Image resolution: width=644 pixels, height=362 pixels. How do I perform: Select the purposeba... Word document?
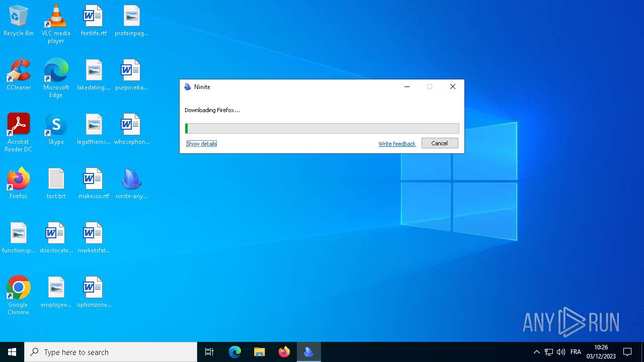(131, 75)
